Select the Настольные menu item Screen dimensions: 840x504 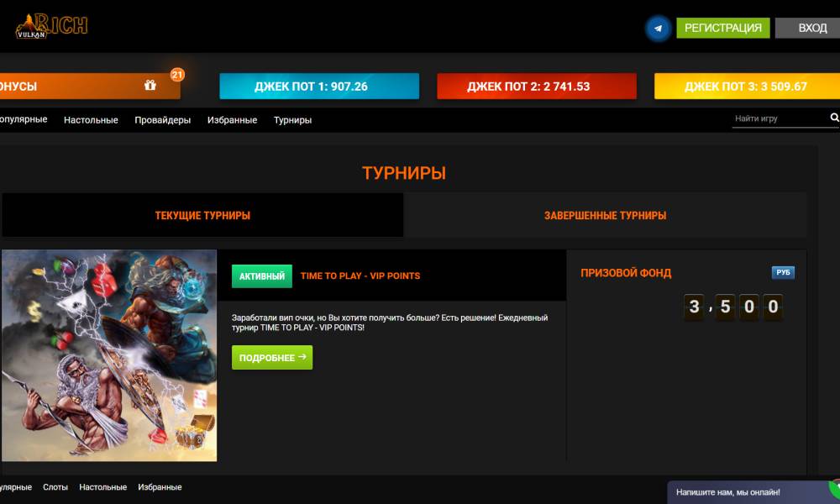pos(91,120)
